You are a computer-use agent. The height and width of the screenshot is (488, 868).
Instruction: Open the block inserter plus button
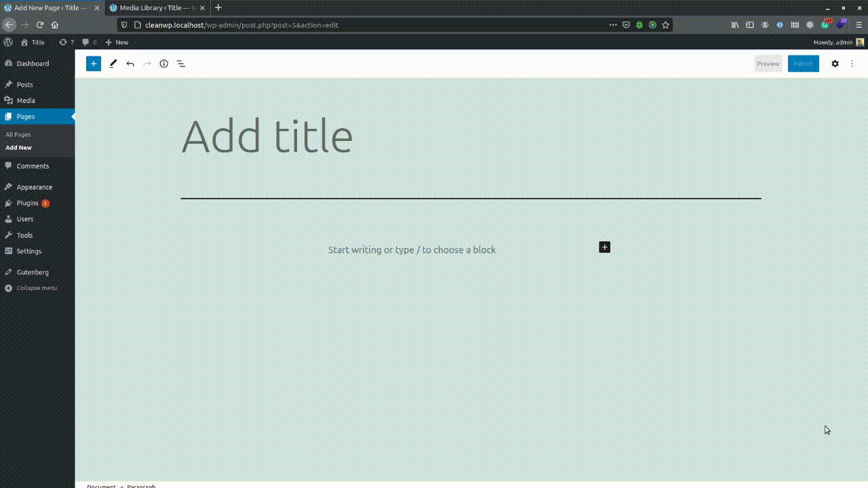tap(94, 64)
